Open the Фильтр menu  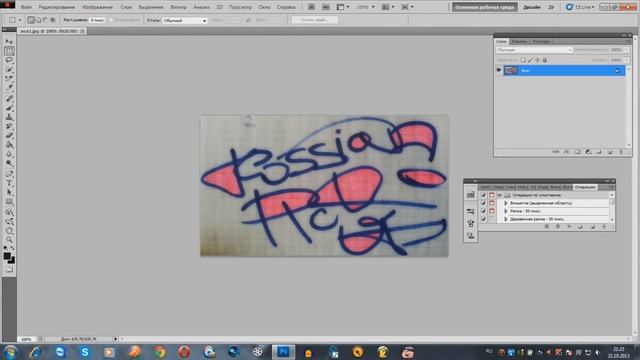(178, 7)
